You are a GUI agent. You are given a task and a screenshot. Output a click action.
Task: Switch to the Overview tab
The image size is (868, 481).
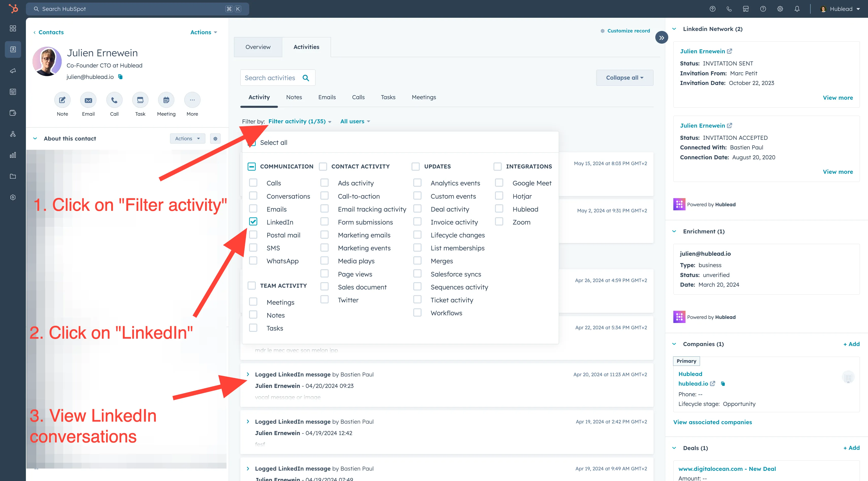pyautogui.click(x=258, y=47)
